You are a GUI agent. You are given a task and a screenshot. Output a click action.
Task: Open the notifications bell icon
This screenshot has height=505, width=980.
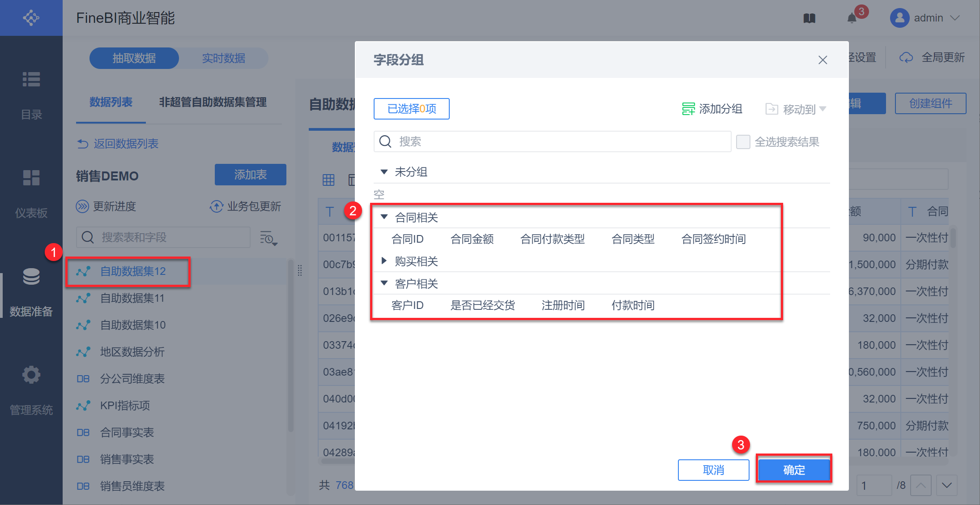tap(852, 18)
